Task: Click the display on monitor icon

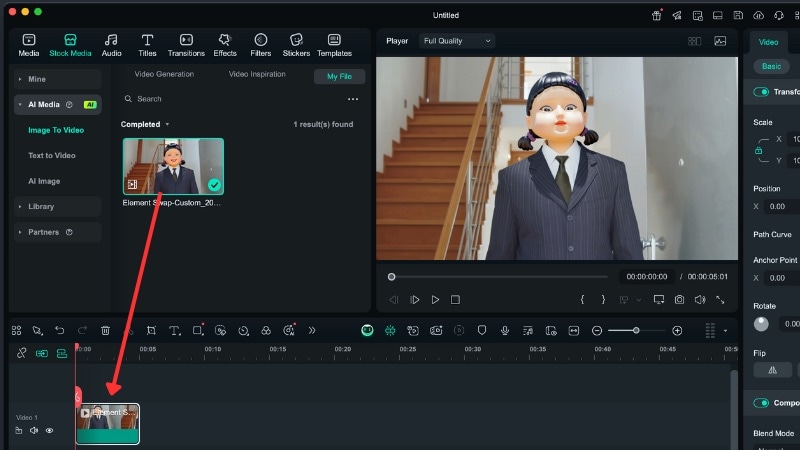Action: pyautogui.click(x=659, y=300)
